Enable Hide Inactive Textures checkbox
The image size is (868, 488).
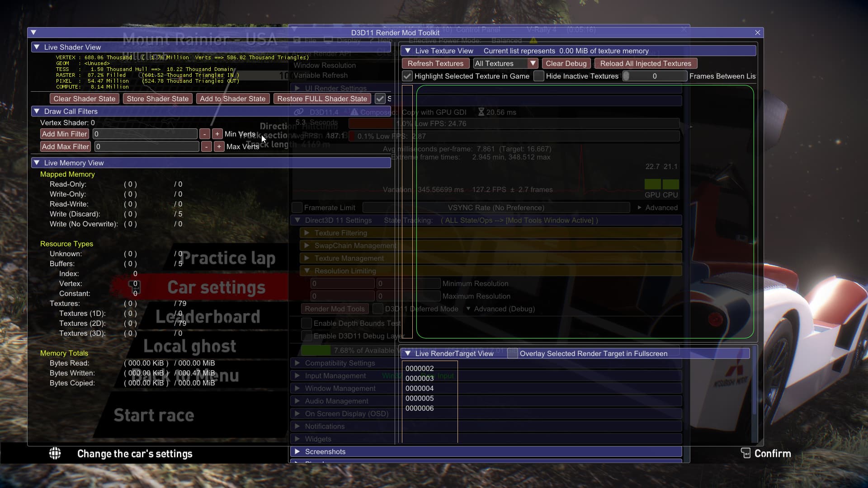[539, 76]
